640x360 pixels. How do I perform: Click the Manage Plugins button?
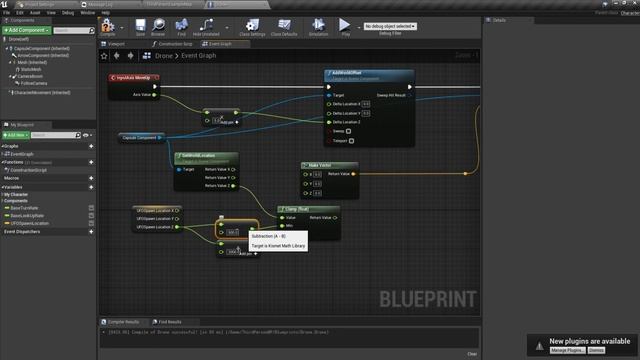click(567, 351)
